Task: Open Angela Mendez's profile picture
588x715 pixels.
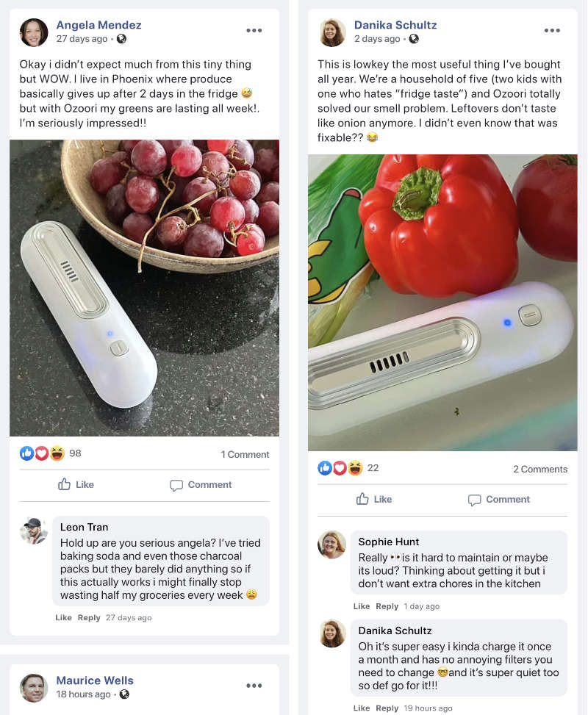Action: tap(34, 32)
